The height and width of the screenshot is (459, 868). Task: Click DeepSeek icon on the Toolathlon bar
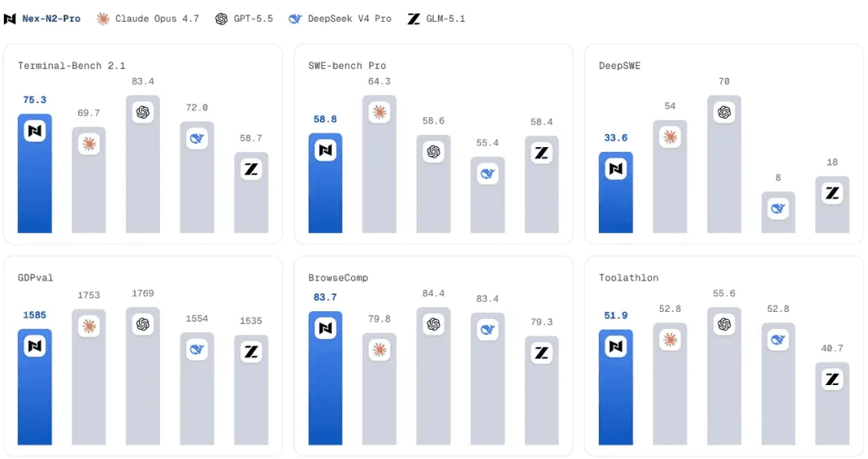tap(778, 340)
